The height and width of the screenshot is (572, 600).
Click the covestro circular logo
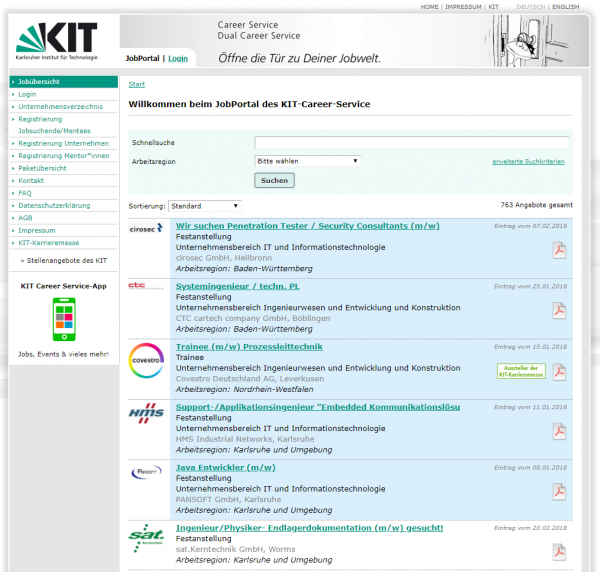pyautogui.click(x=146, y=360)
